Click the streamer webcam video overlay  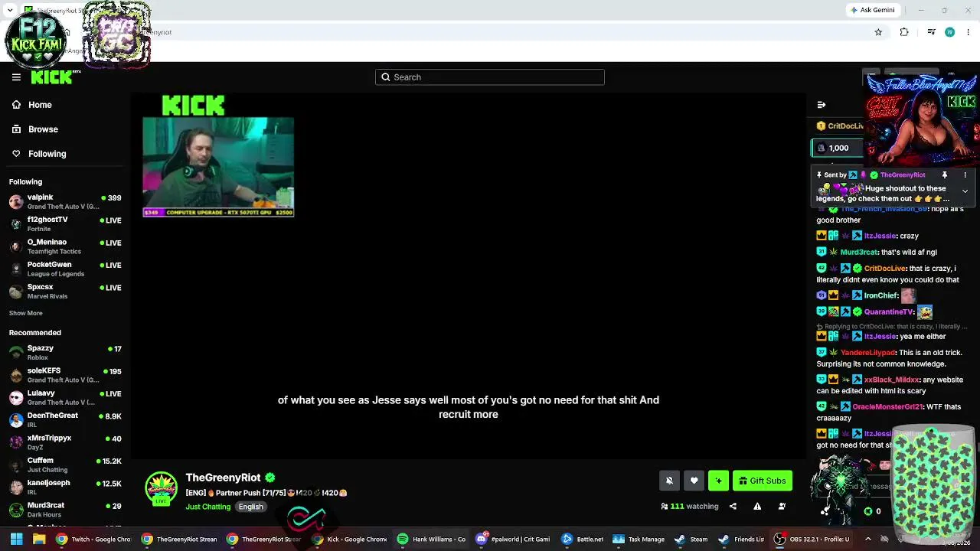[218, 167]
